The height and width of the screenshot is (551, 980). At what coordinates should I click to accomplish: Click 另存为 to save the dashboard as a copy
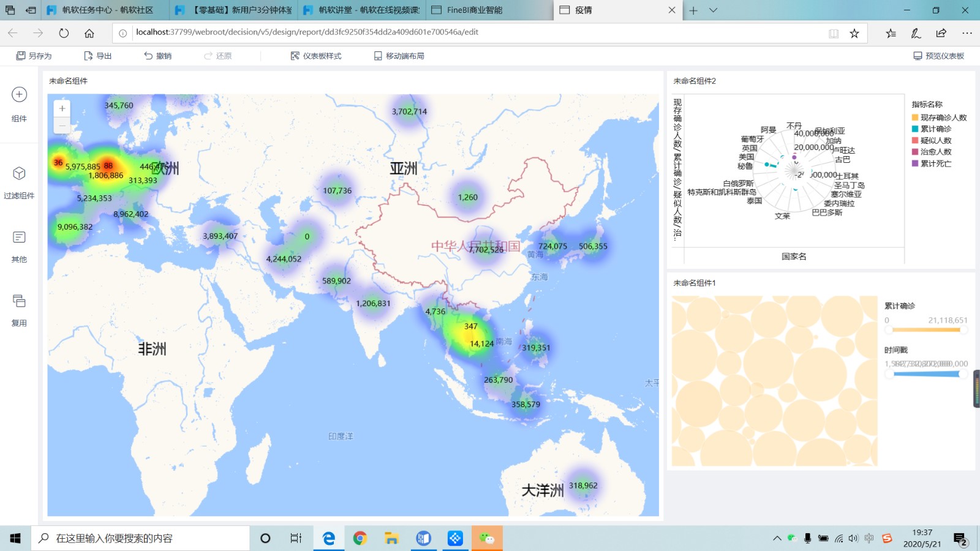tap(34, 56)
